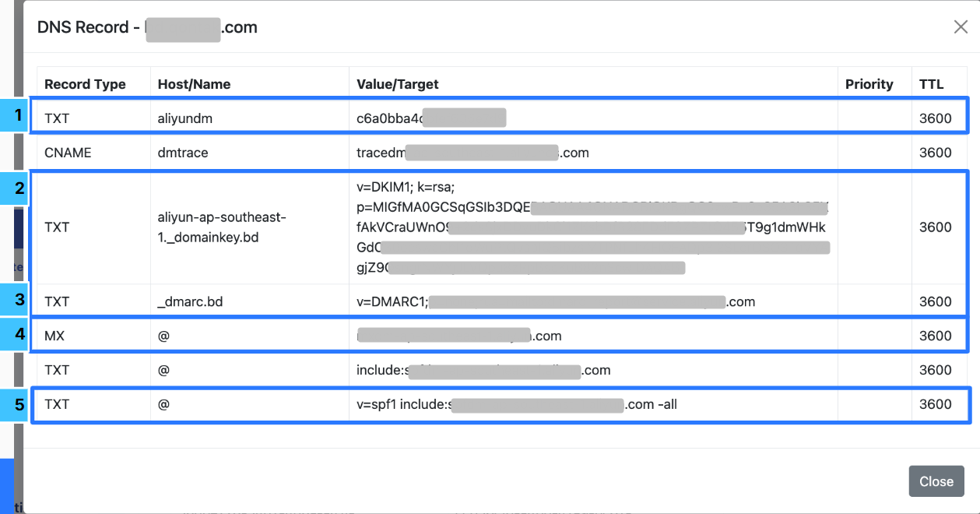Viewport: 980px width, 514px height.
Task: Click the Host/Name column header
Action: point(194,84)
